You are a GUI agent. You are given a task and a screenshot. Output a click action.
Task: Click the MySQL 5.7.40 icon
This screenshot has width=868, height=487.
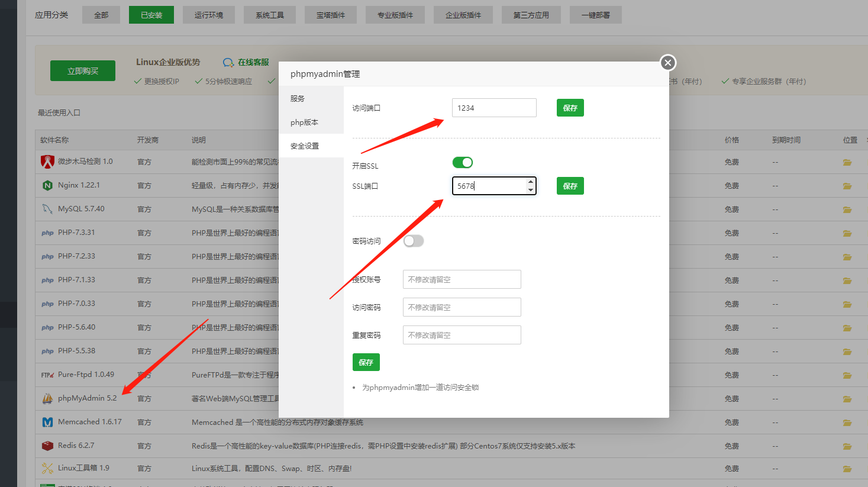47,209
